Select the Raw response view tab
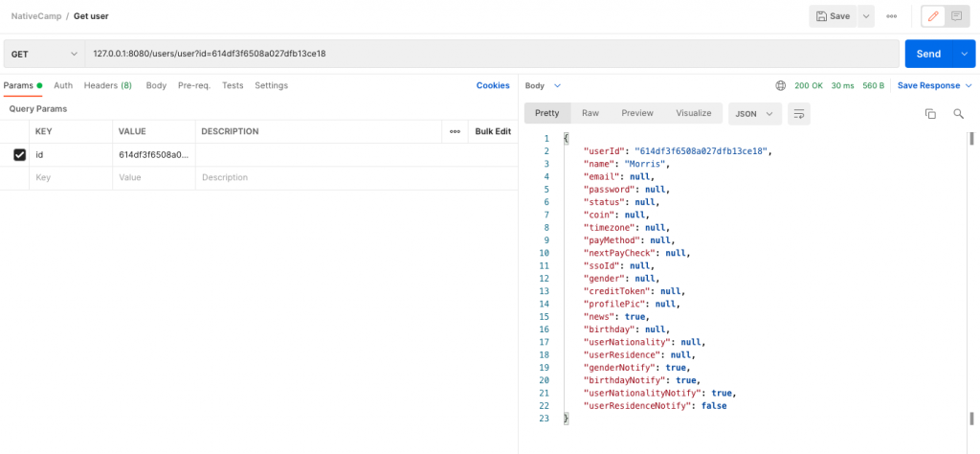980x454 pixels. (x=590, y=113)
